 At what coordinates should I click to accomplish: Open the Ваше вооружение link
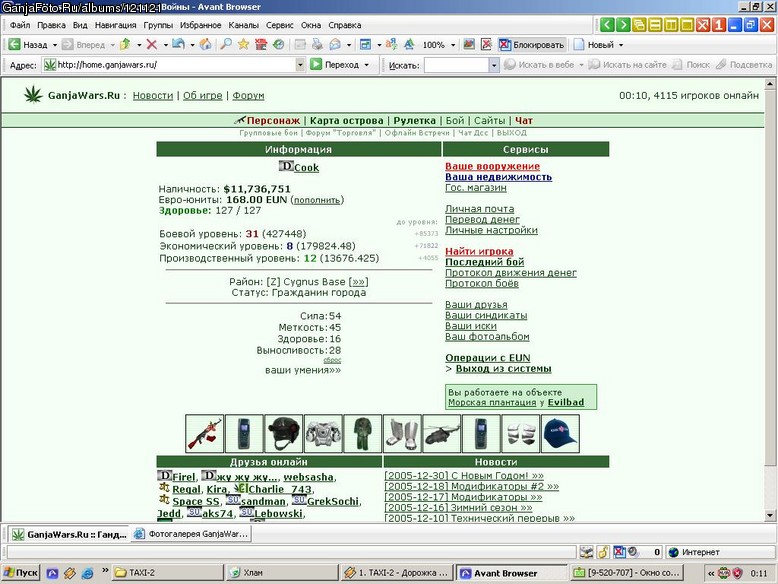pyautogui.click(x=492, y=166)
